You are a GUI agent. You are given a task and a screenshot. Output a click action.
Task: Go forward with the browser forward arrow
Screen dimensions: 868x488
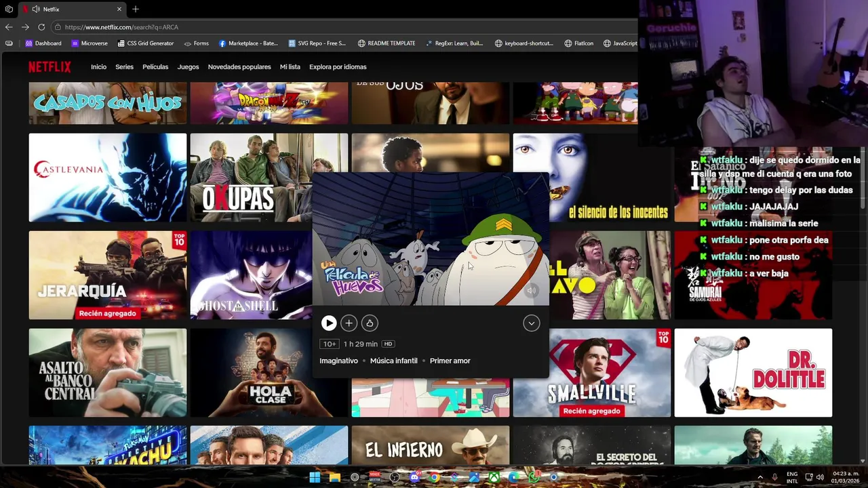click(25, 27)
